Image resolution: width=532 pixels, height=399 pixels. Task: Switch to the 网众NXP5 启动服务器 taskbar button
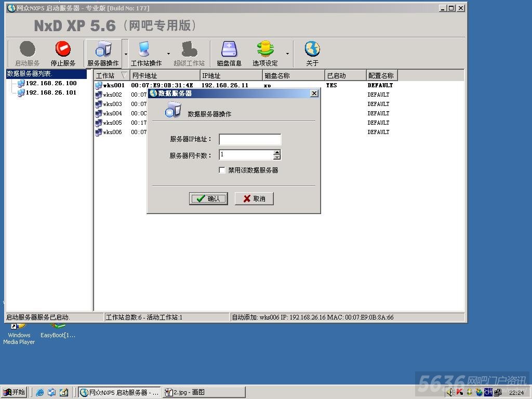point(119,392)
